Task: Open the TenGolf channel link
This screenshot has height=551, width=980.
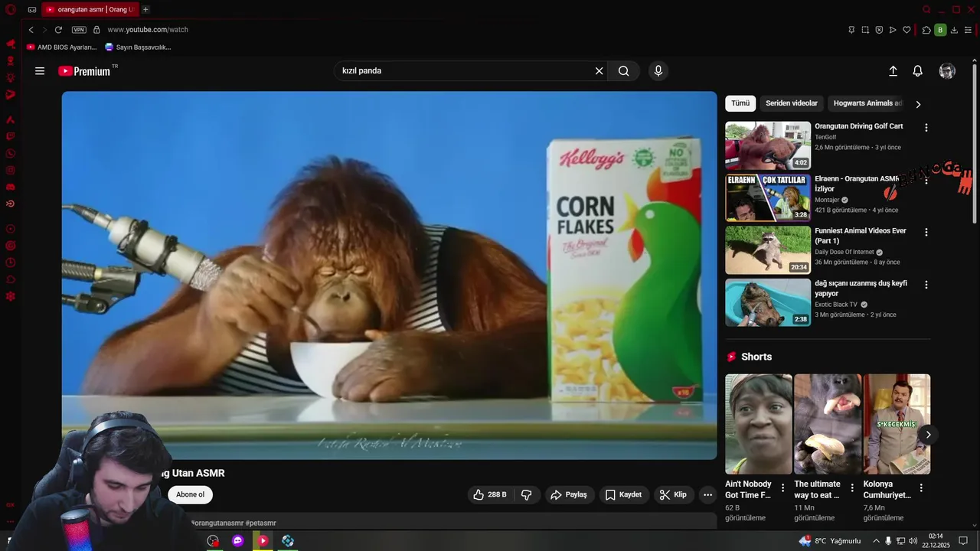Action: [x=825, y=137]
